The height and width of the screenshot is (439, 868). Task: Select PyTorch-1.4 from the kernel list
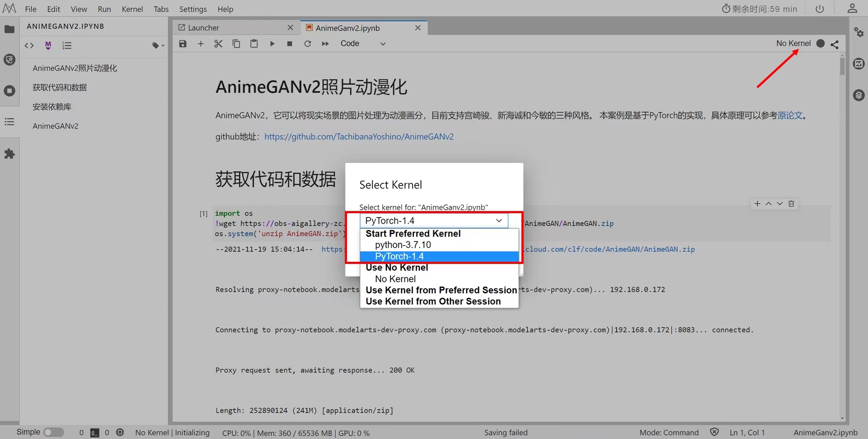[x=399, y=256]
